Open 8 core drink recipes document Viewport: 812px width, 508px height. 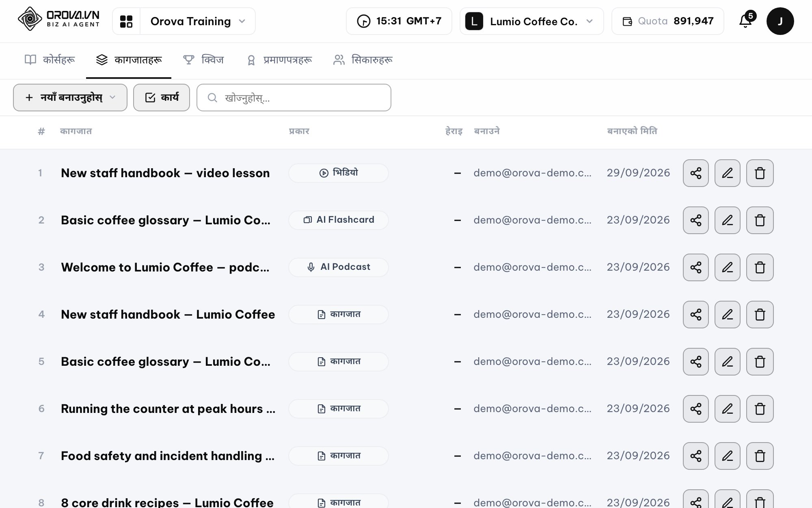click(x=167, y=502)
